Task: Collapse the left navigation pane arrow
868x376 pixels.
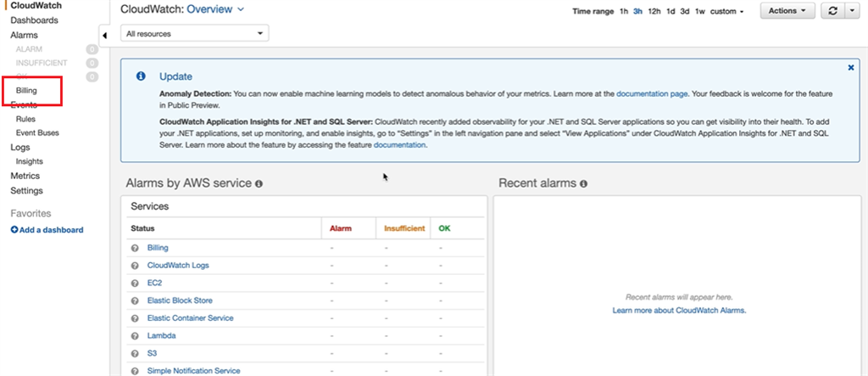Action: tap(104, 35)
